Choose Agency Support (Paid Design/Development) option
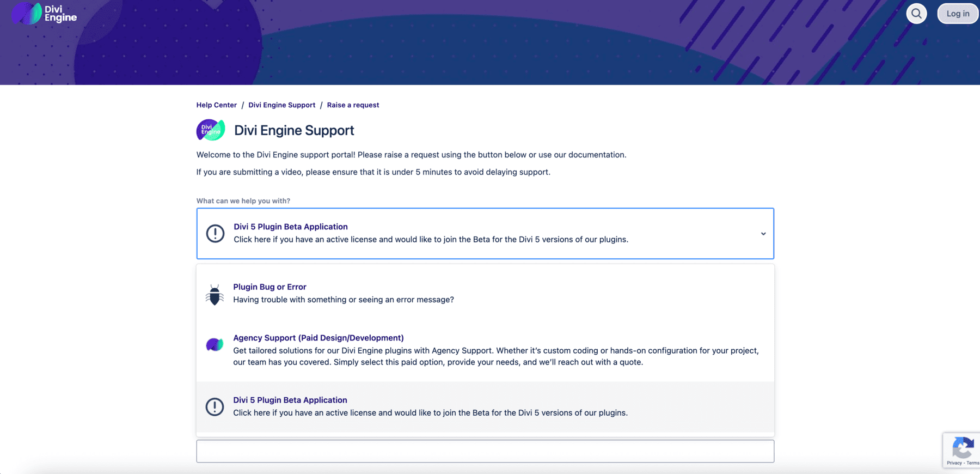 point(318,338)
